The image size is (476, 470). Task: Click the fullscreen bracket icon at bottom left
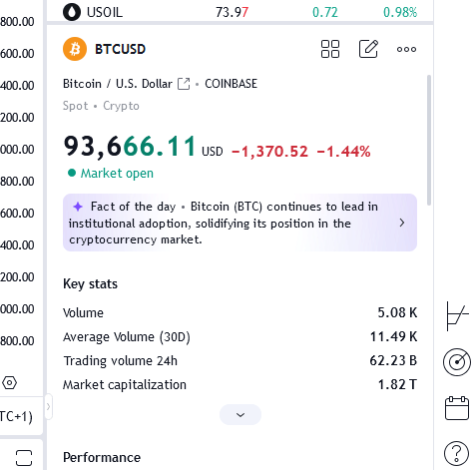click(24, 458)
